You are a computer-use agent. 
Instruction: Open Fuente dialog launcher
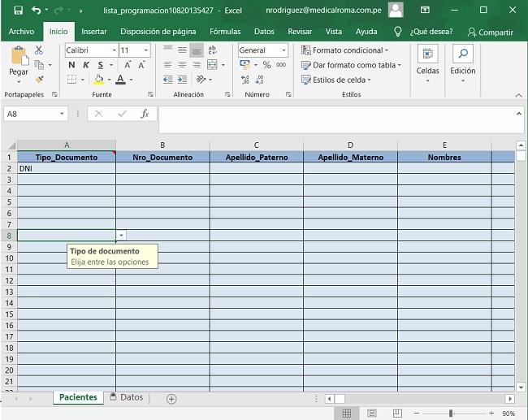[150, 95]
